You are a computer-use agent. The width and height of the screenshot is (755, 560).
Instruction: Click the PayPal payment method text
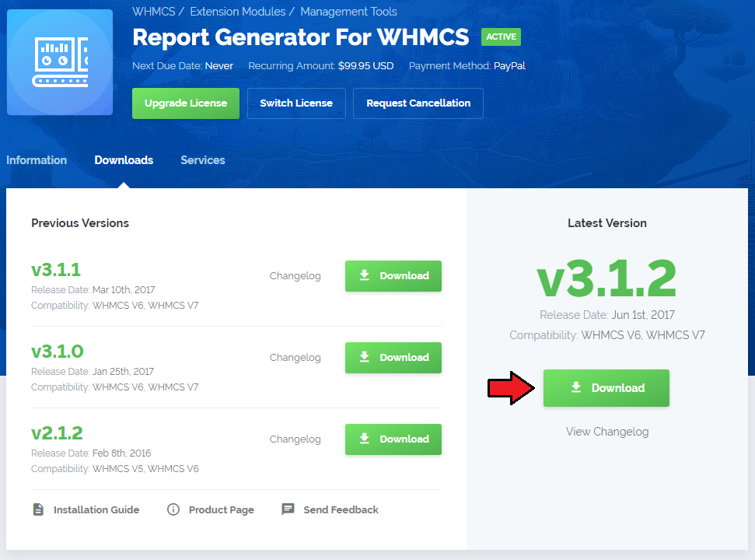click(x=509, y=66)
